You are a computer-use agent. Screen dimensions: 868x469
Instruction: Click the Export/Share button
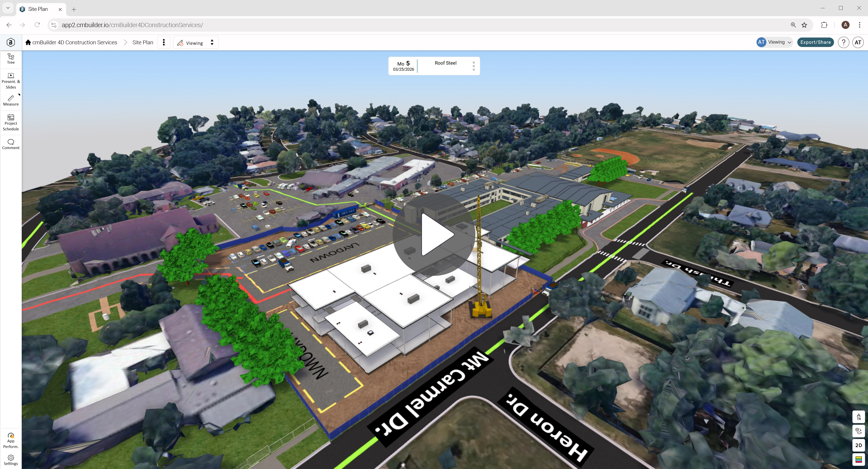tap(815, 42)
